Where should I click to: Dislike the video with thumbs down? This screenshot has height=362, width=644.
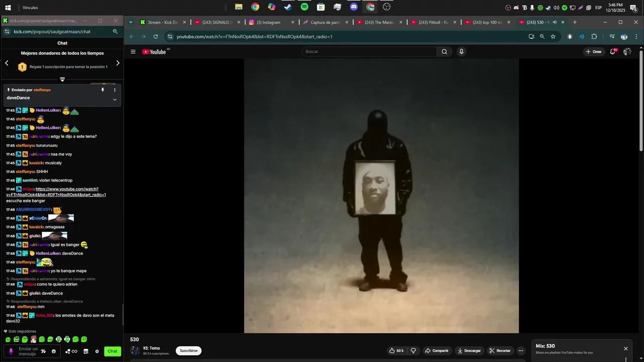(414, 350)
